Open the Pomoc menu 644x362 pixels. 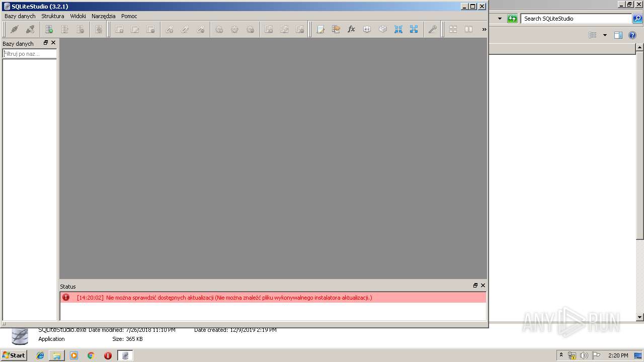[129, 16]
